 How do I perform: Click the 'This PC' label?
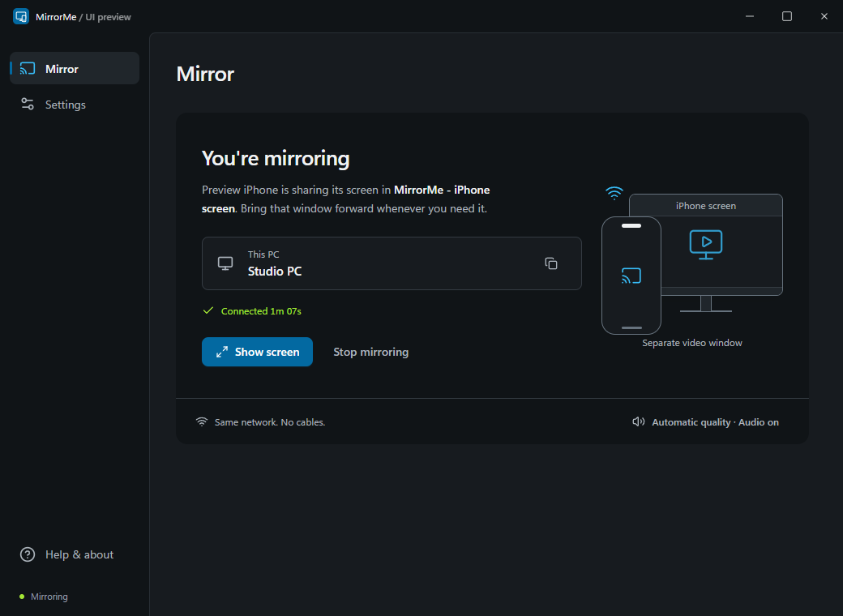click(x=263, y=255)
